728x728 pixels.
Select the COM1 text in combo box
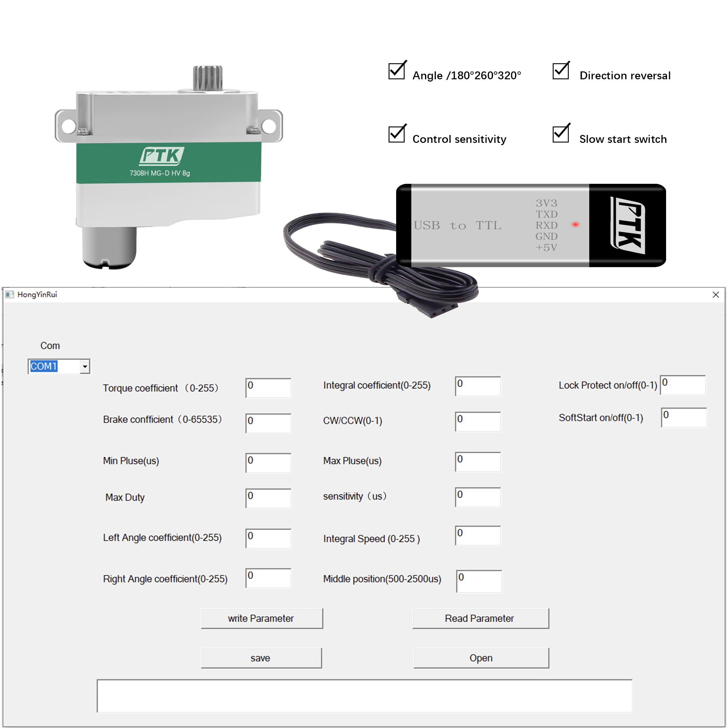pos(44,366)
